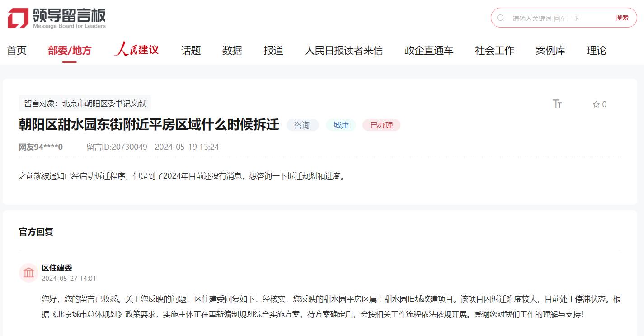This screenshot has width=644, height=336.
Task: Select the 部委/地方 tab
Action: pyautogui.click(x=70, y=51)
